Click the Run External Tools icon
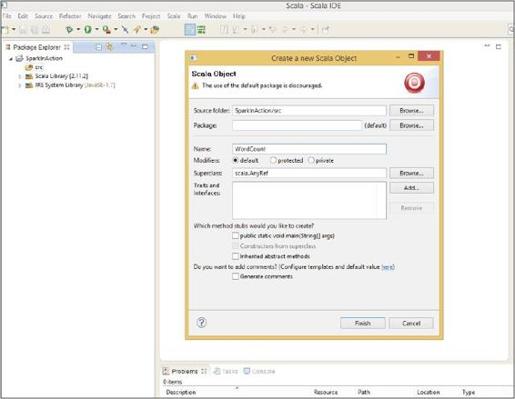Image resolution: width=515 pixels, height=399 pixels. click(107, 30)
